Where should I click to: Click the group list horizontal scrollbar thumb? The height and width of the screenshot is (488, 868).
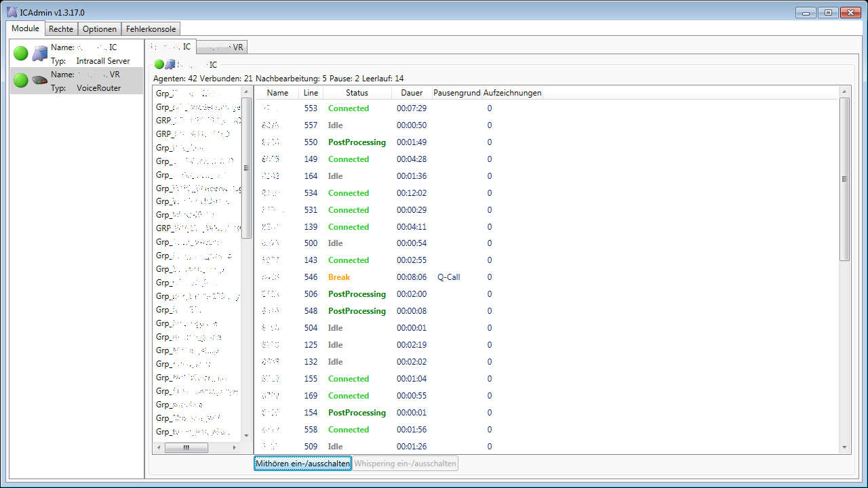coord(186,447)
